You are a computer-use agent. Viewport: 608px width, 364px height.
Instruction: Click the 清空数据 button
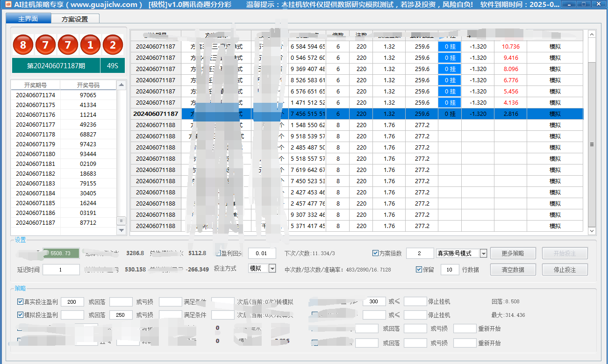pos(513,270)
